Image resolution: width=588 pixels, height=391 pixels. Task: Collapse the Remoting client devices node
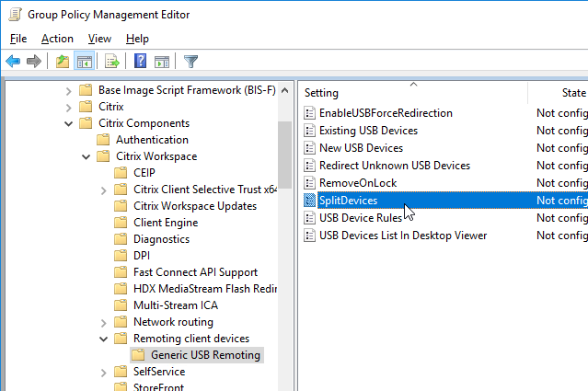click(x=103, y=339)
